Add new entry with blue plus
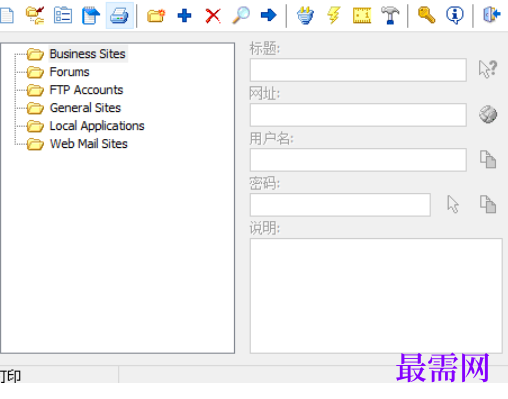 pos(184,15)
